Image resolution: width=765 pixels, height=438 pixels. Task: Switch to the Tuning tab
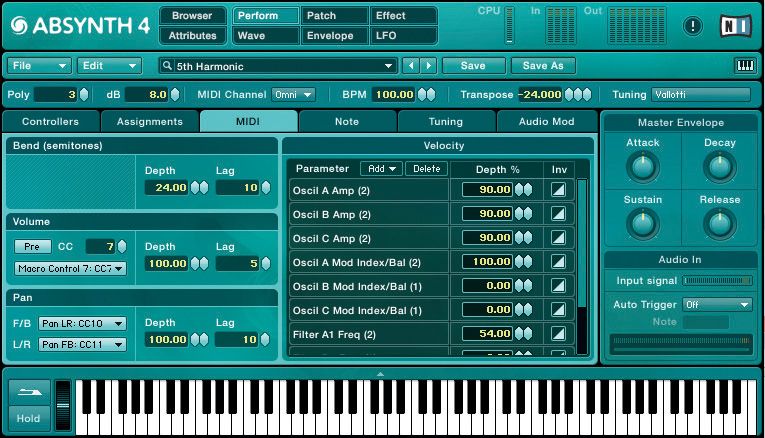[446, 121]
